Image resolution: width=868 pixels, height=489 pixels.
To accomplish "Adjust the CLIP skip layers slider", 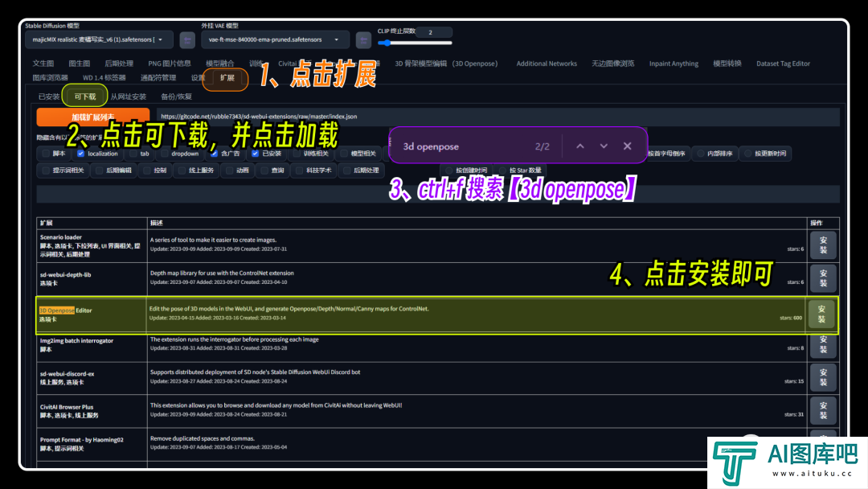I will click(416, 43).
